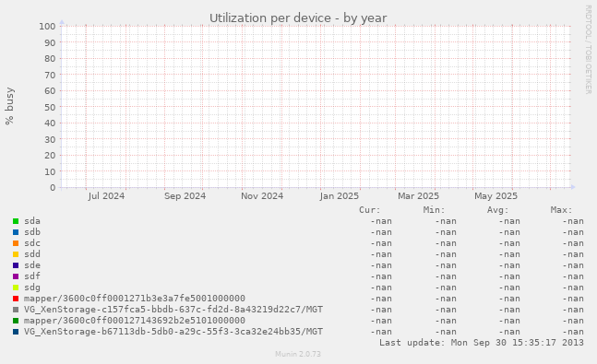Select VG_XenStorage-b67113db-5db0-a29c-55f3-3ca32e24bb35/MGT label
This screenshot has width=597, height=364.
[173, 332]
